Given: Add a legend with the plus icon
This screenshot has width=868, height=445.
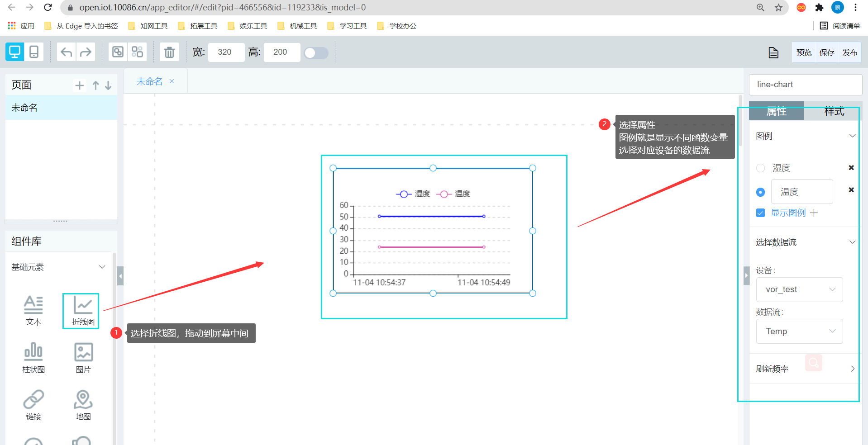Looking at the screenshot, I should pos(814,213).
